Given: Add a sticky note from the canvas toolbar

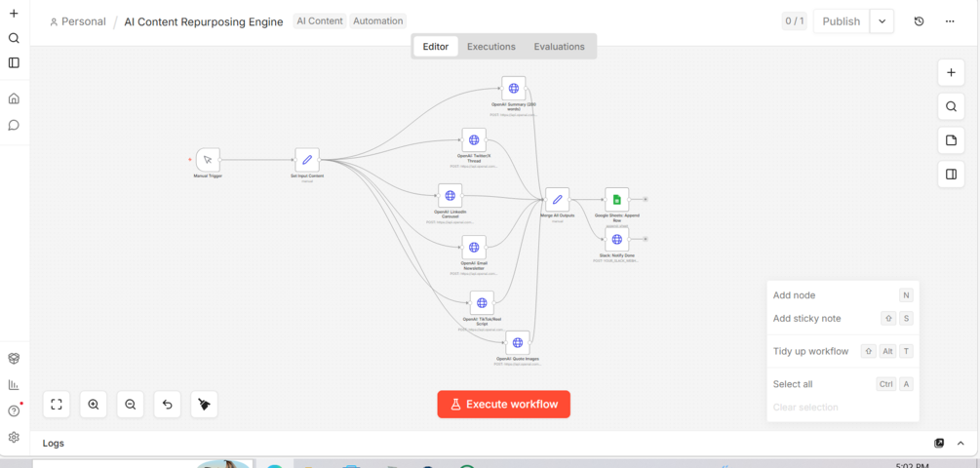Looking at the screenshot, I should 952,140.
